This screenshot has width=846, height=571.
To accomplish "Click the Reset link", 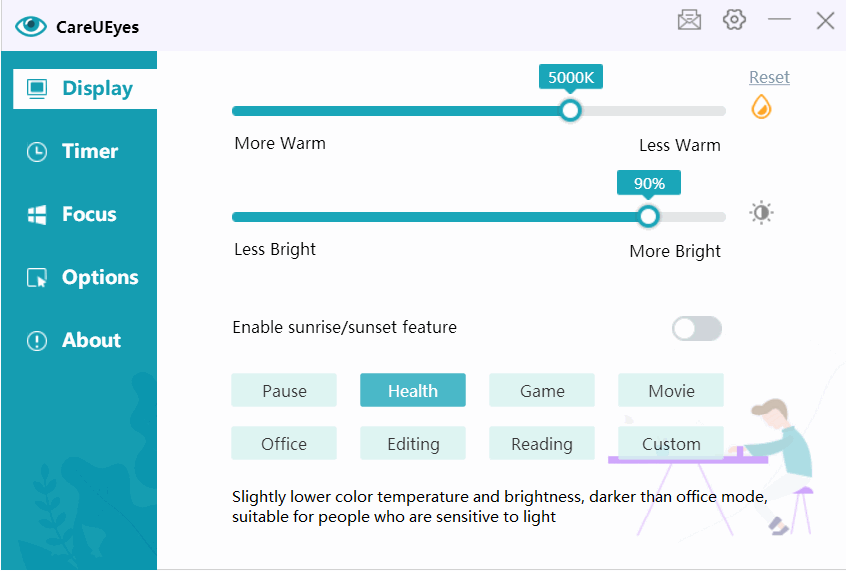I will (x=769, y=77).
